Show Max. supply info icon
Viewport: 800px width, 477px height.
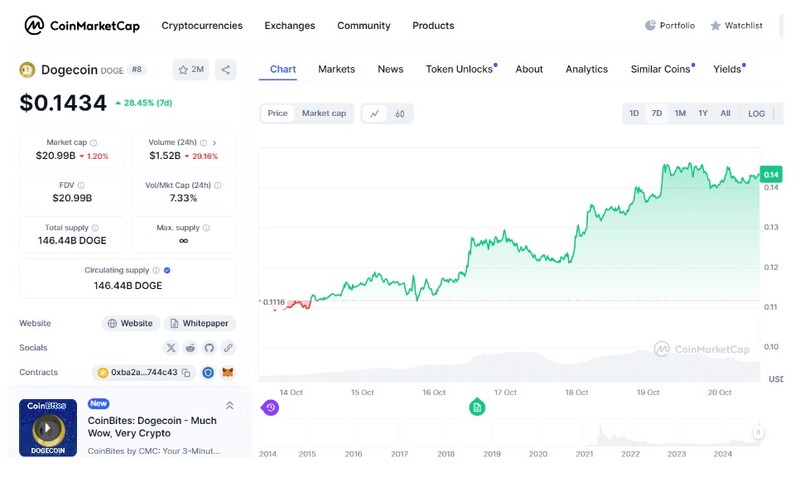tap(206, 228)
